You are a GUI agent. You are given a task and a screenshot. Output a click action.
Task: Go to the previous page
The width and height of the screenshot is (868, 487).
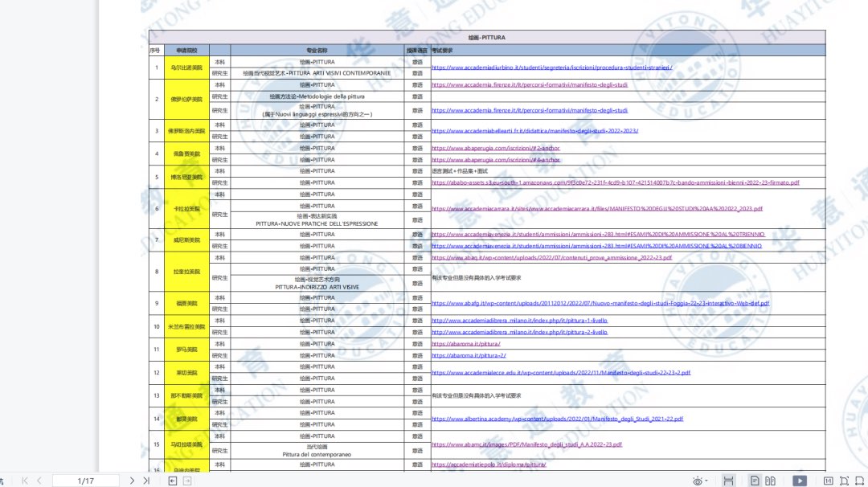tap(39, 481)
